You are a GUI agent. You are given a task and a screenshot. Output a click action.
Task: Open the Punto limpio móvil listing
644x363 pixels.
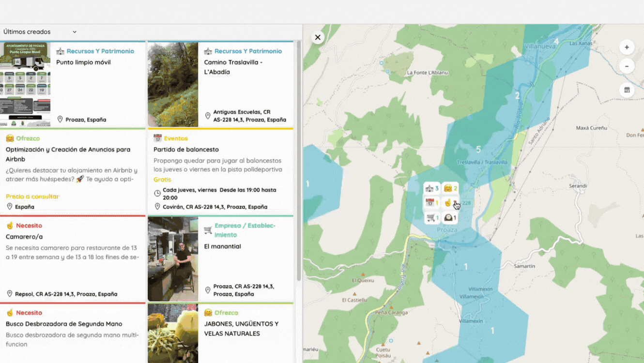pyautogui.click(x=83, y=62)
